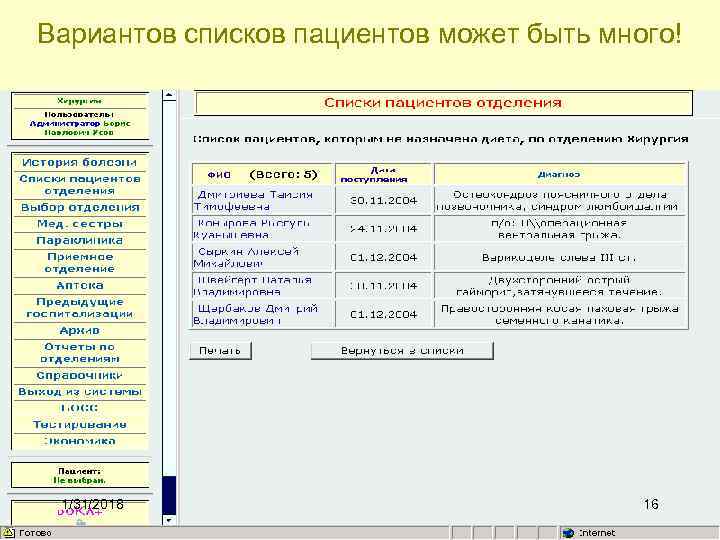
Task: Open the Справочники section
Action: pos(79,376)
